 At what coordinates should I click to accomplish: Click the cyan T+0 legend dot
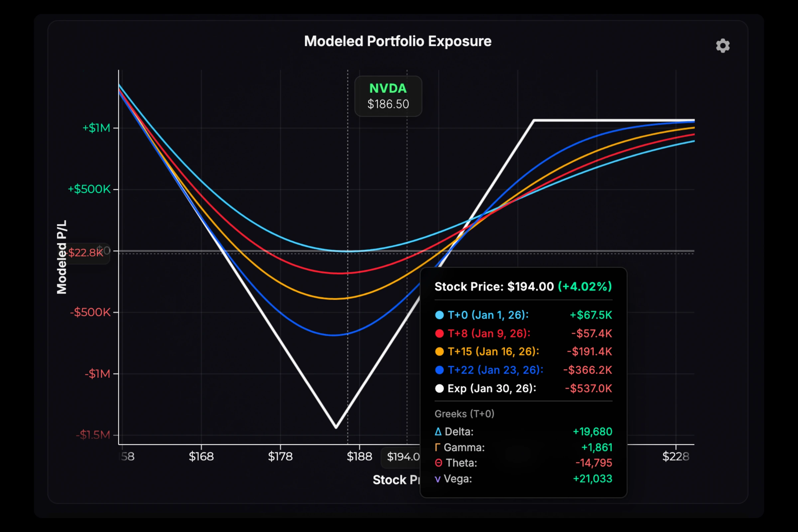click(x=440, y=315)
